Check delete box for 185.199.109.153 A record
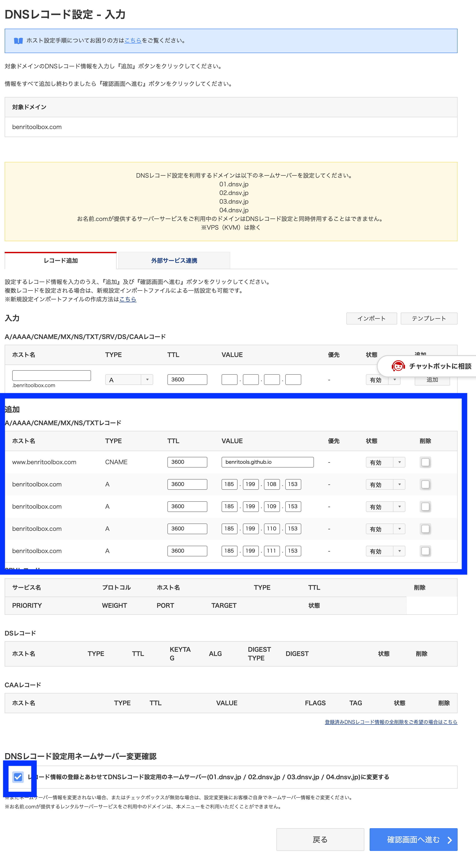476x868 pixels. click(425, 506)
